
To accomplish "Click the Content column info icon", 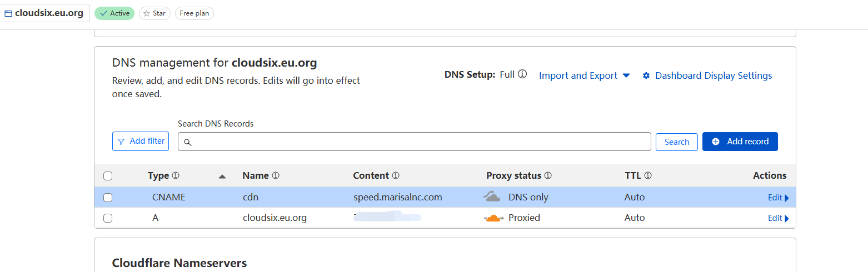I will click(396, 175).
